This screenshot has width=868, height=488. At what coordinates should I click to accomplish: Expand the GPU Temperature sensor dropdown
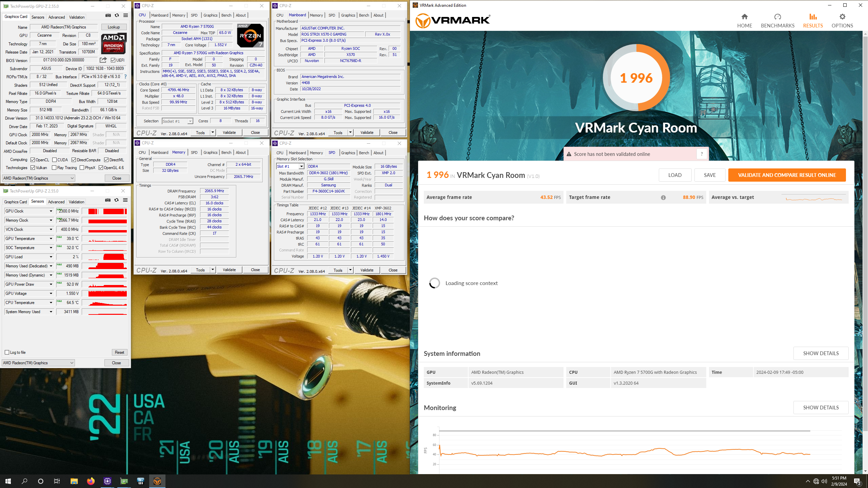click(51, 239)
